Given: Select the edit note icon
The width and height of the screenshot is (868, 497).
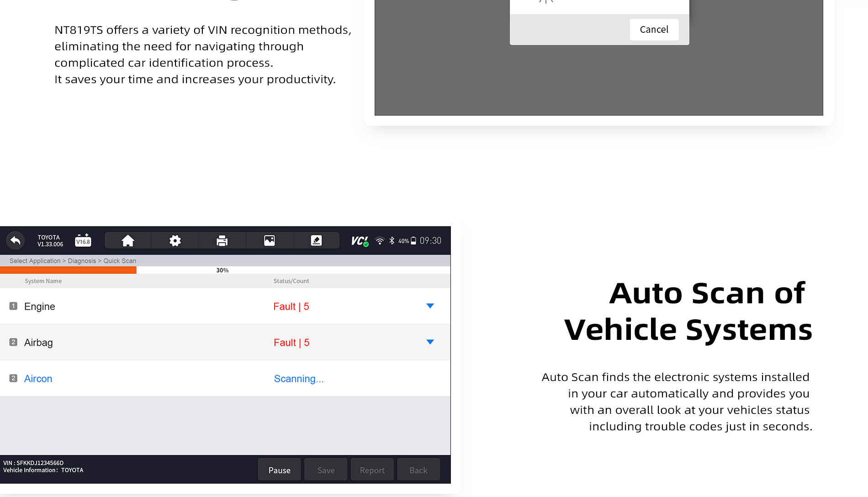Looking at the screenshot, I should [316, 240].
